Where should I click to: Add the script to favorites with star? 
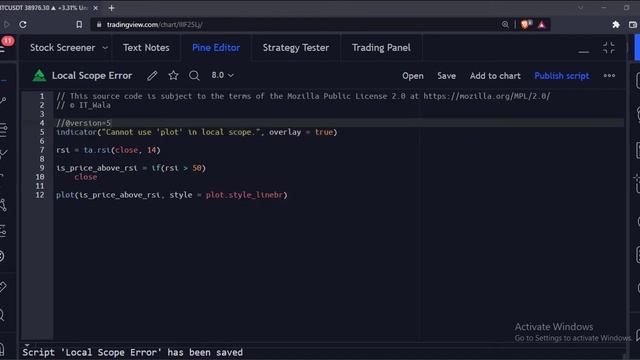173,76
